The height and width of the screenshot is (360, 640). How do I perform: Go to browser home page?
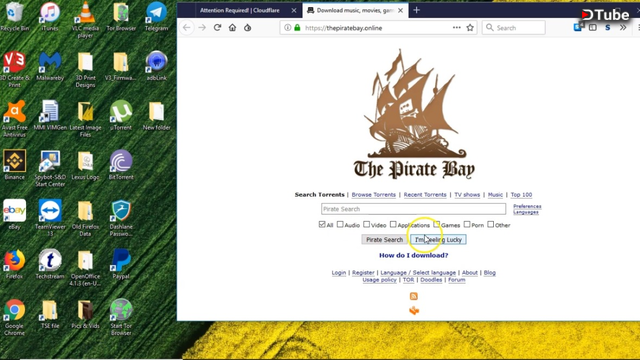tap(232, 28)
